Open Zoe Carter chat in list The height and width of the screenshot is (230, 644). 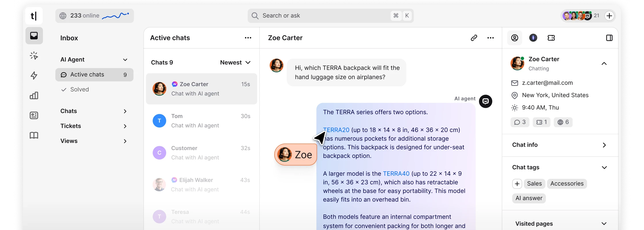tap(202, 89)
